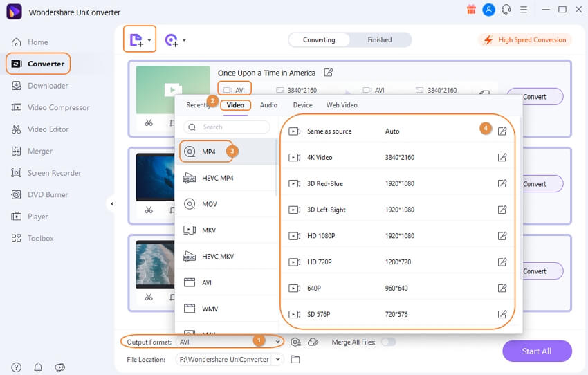Edit the 'Once Upon a Time in America' title
This screenshot has height=375, width=588.
click(x=329, y=73)
